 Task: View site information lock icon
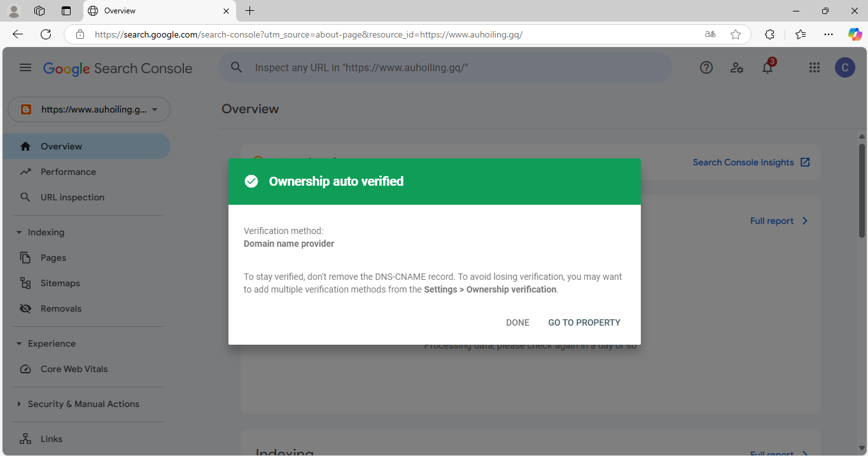[80, 34]
